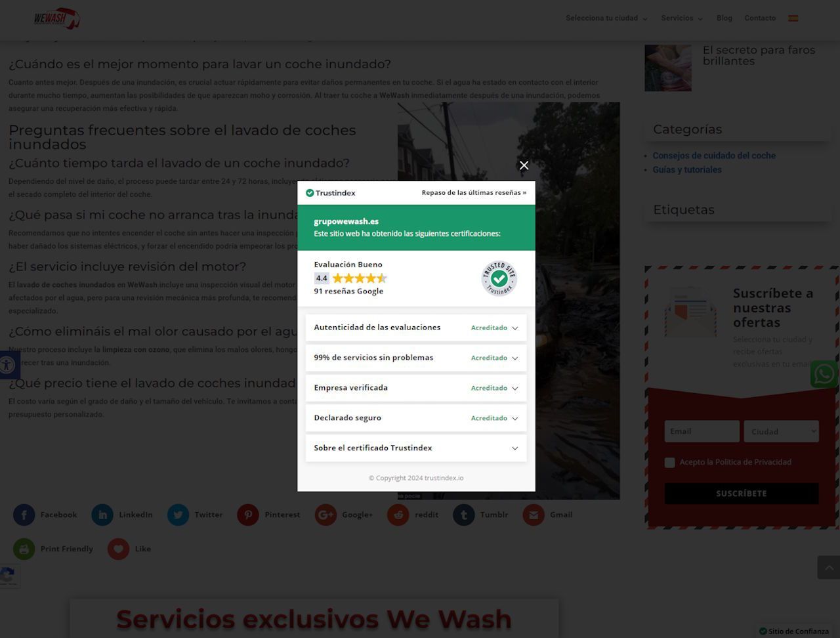Viewport: 840px width, 638px height.
Task: Go to the Blog page
Action: [x=724, y=18]
